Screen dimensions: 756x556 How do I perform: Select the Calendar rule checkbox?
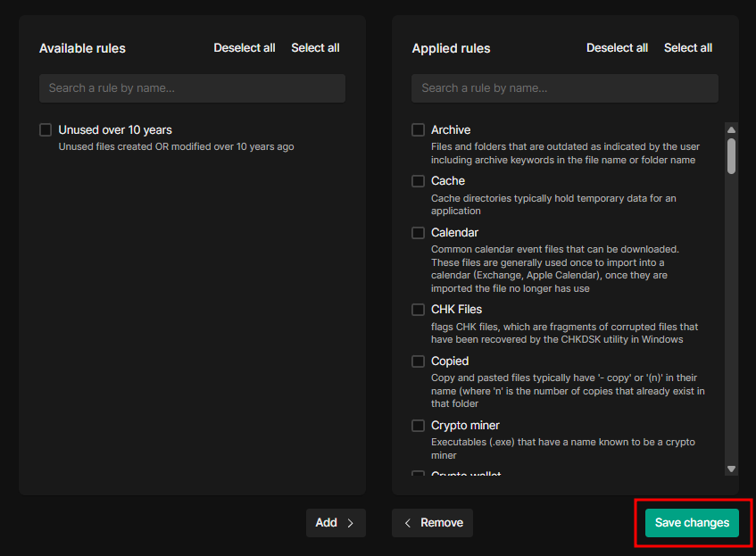coord(418,233)
